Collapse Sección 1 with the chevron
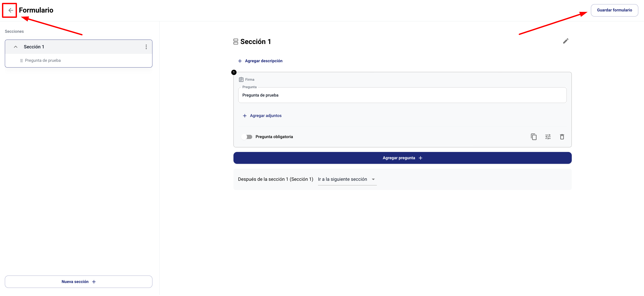Viewport: 644px width, 296px height. (15, 47)
